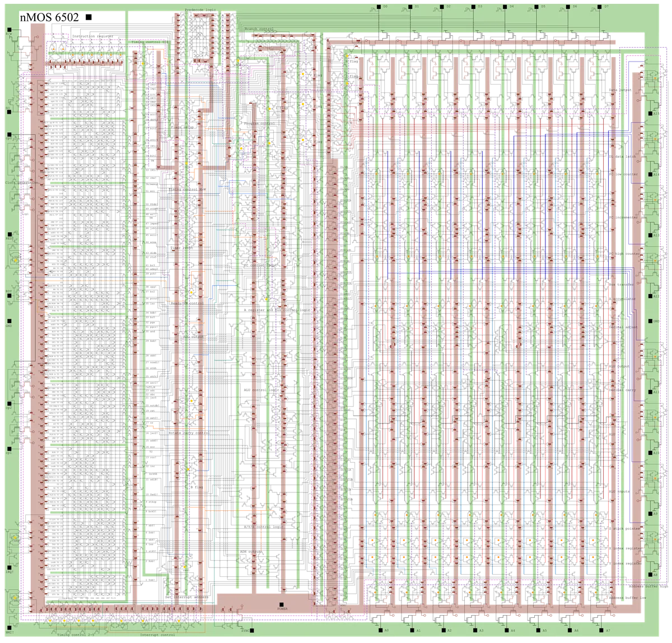Click the ALU control logic label

coord(262,390)
